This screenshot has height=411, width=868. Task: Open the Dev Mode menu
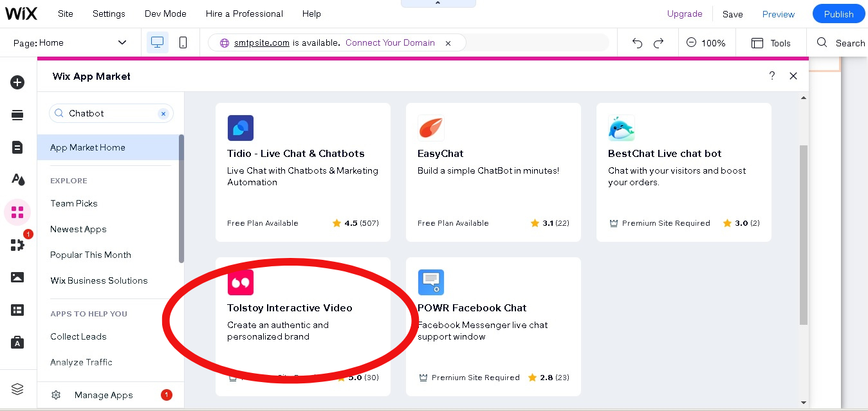[165, 14]
